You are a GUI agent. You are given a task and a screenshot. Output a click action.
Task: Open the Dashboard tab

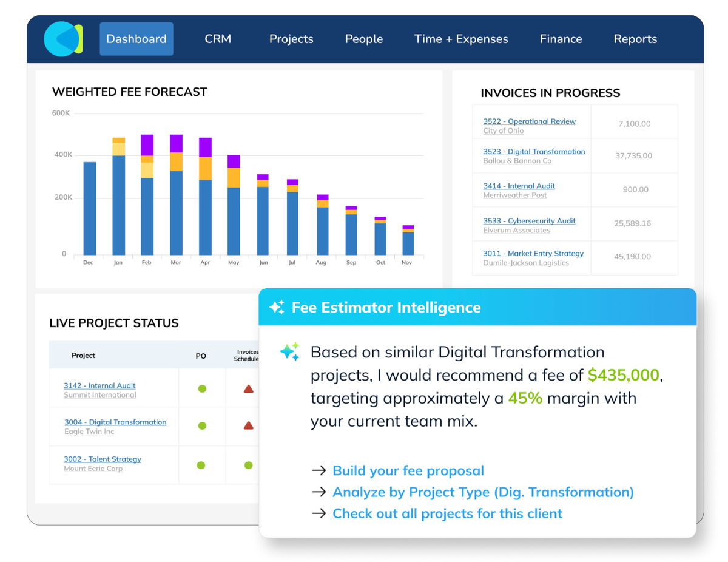tap(136, 39)
